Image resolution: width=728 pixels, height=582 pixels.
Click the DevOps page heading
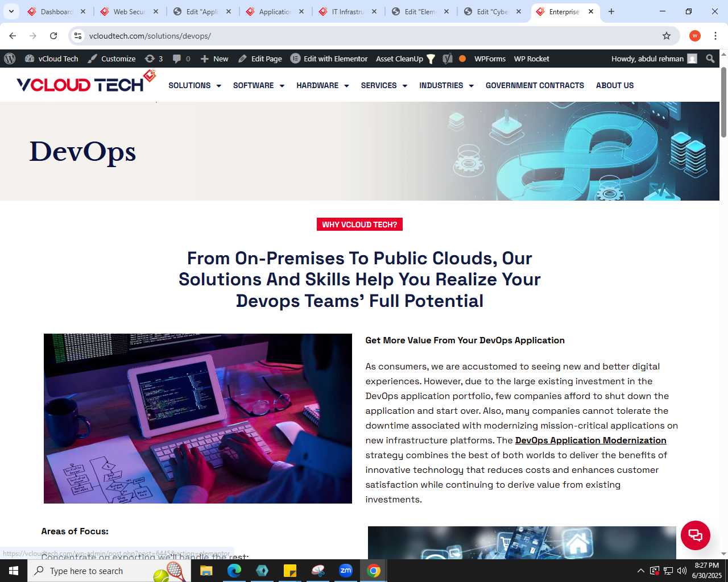pos(83,152)
